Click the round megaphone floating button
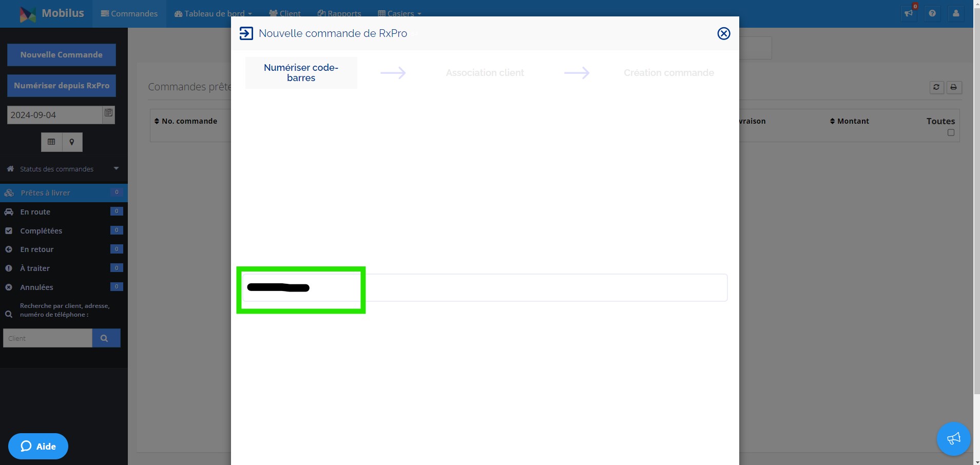This screenshot has width=980, height=465. tap(953, 439)
